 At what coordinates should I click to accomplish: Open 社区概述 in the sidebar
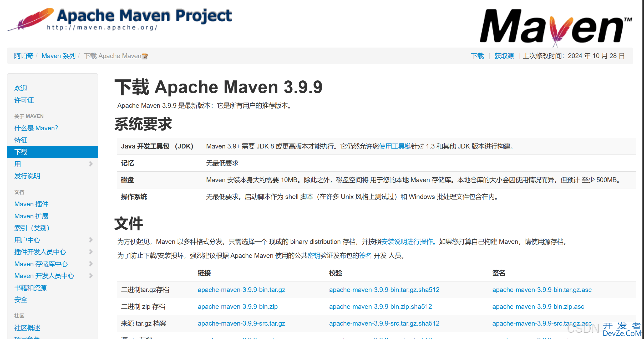click(x=27, y=328)
